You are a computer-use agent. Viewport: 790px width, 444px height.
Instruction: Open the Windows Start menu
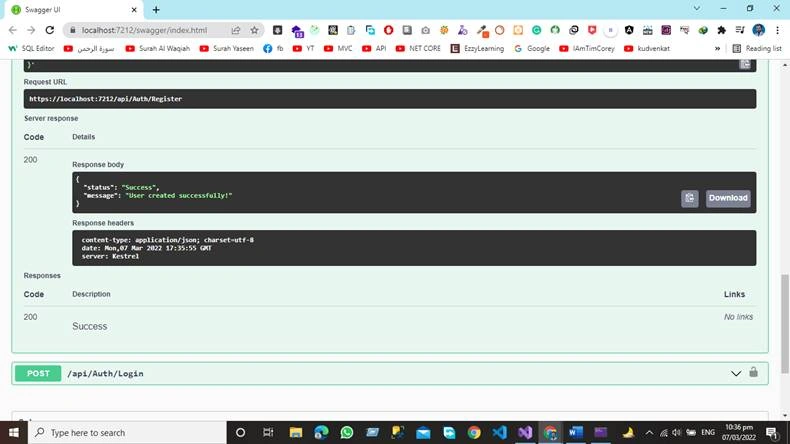[x=14, y=432]
